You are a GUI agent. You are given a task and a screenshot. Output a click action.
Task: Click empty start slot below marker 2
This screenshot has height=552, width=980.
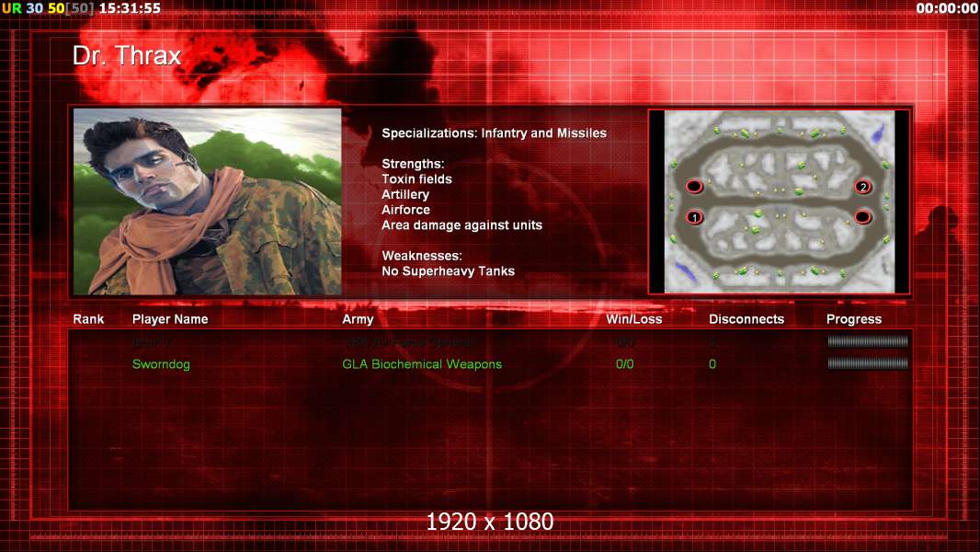coord(862,217)
